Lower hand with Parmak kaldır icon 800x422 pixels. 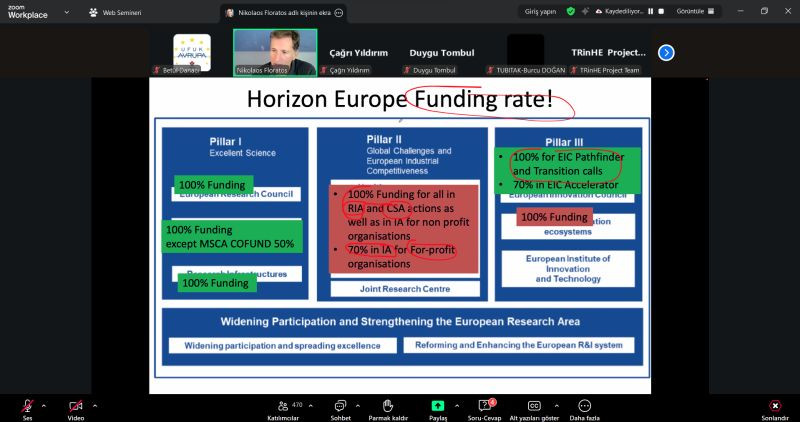coord(388,406)
